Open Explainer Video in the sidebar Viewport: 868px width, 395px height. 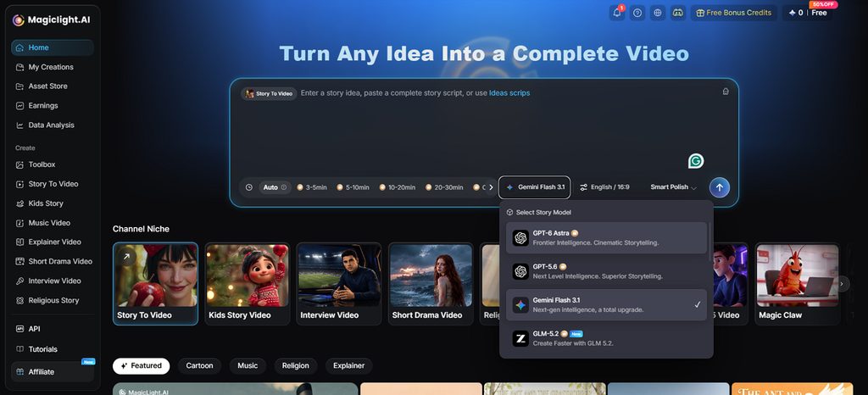tap(53, 242)
